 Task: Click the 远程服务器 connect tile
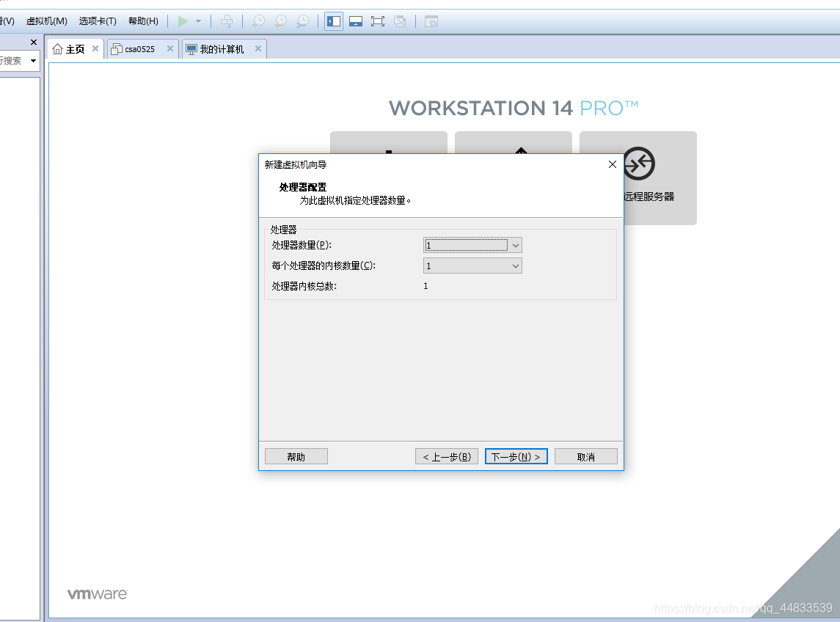[660, 178]
